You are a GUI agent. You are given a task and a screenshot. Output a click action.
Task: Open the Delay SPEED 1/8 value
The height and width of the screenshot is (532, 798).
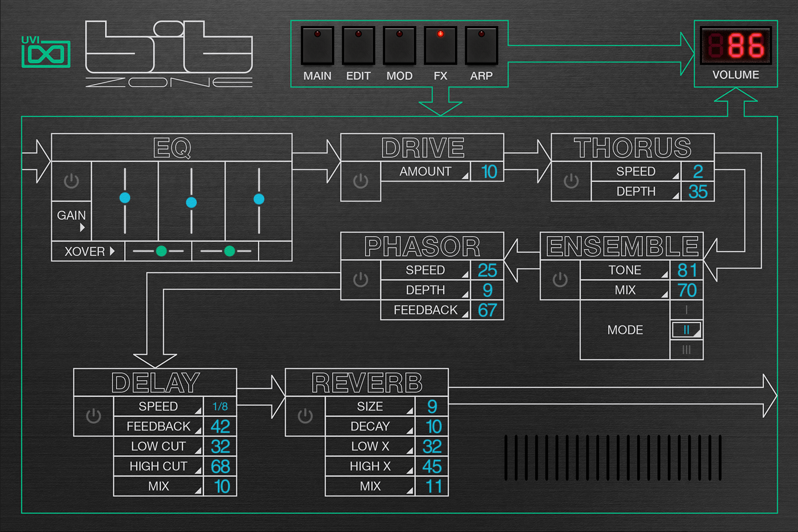(220, 407)
